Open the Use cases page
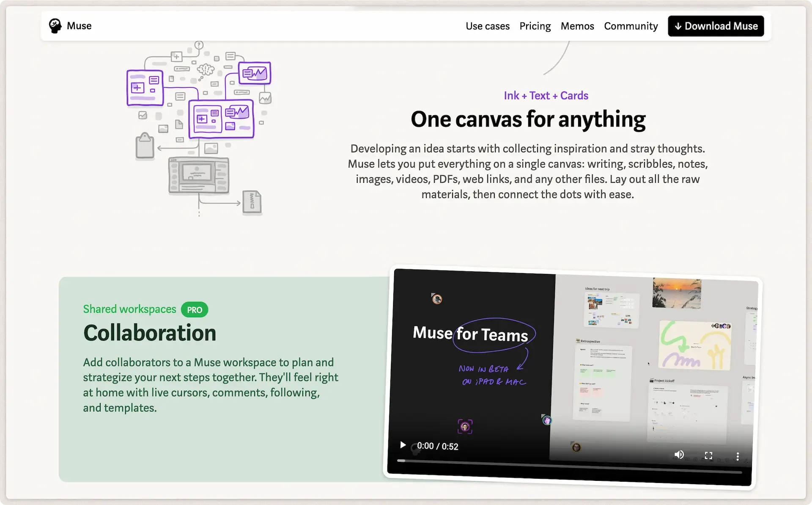 click(487, 25)
